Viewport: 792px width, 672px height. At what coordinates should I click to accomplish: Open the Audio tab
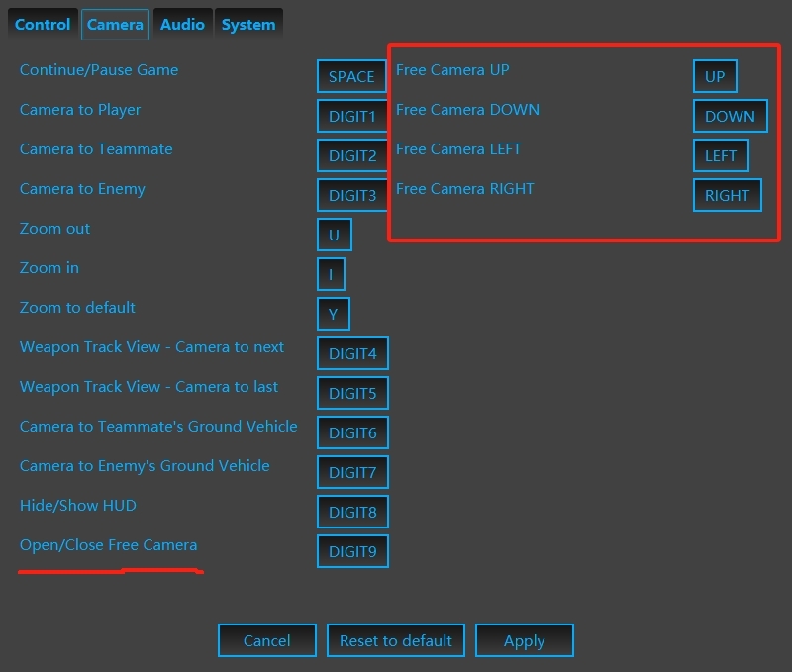182,24
